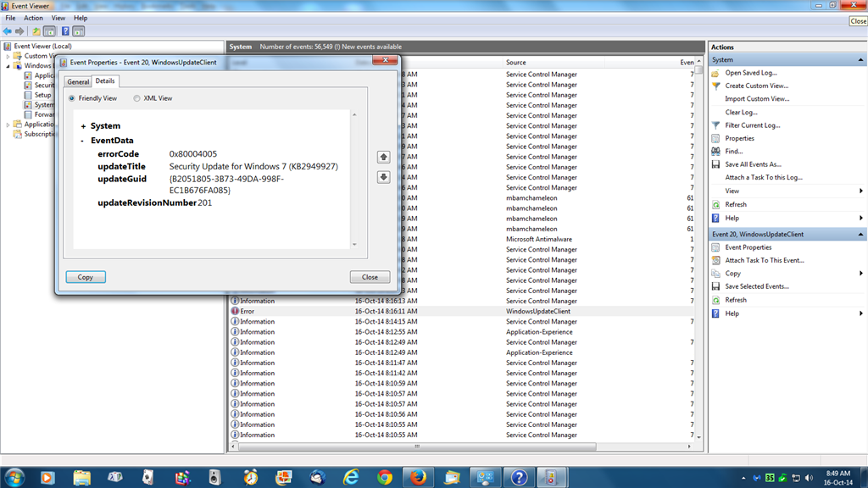Open the Help menu in menu bar
This screenshot has height=488, width=868.
point(81,19)
